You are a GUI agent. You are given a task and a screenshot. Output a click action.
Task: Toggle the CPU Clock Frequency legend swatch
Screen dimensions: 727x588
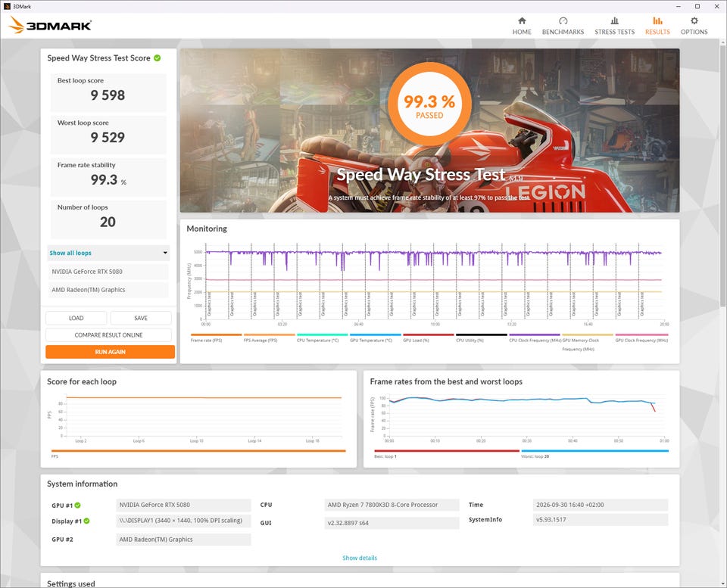535,334
